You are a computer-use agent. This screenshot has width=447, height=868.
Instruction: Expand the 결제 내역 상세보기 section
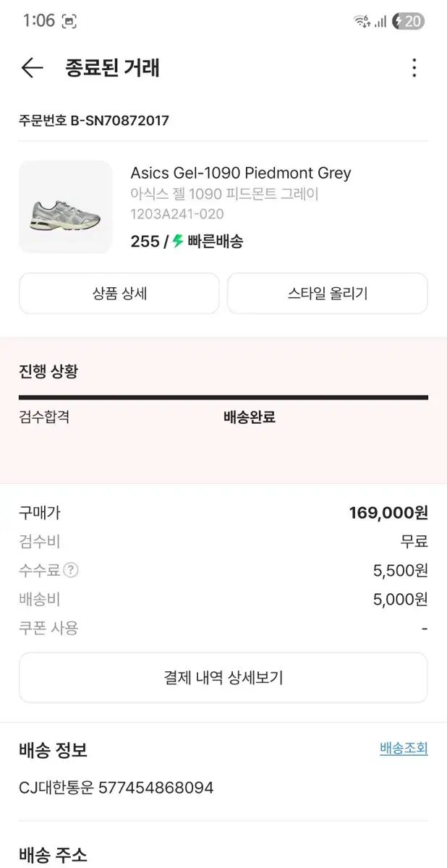[223, 678]
